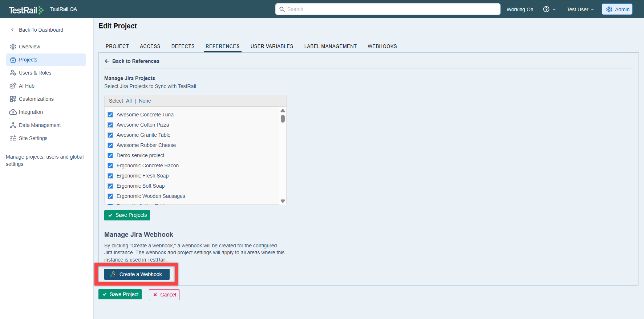Click Create a Webhook button
644x319 pixels.
[x=137, y=274]
